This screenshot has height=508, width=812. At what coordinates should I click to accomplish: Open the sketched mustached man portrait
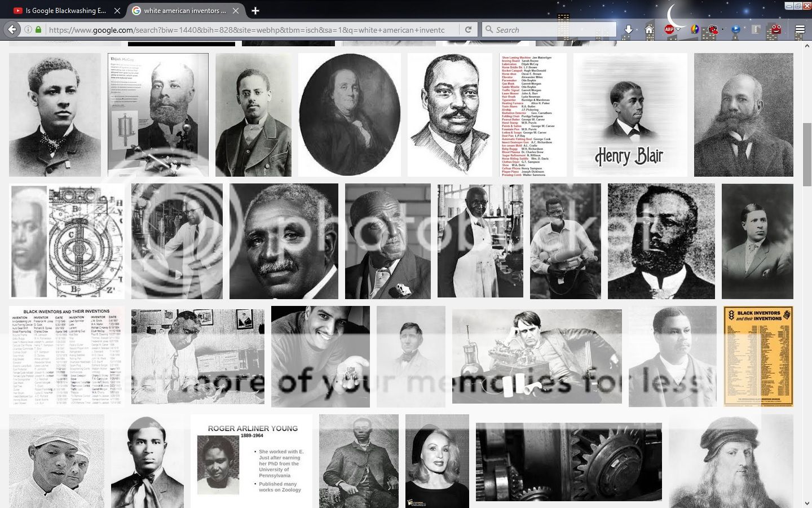450,115
